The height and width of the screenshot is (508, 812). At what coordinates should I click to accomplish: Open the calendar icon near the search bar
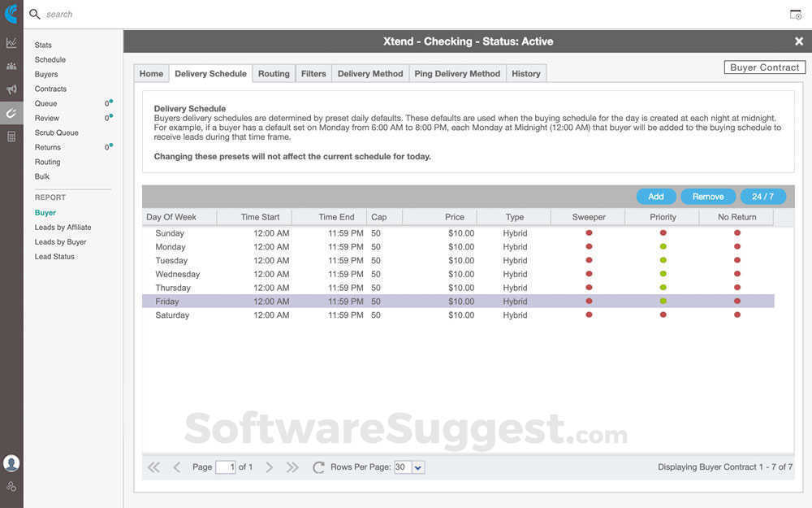(794, 14)
